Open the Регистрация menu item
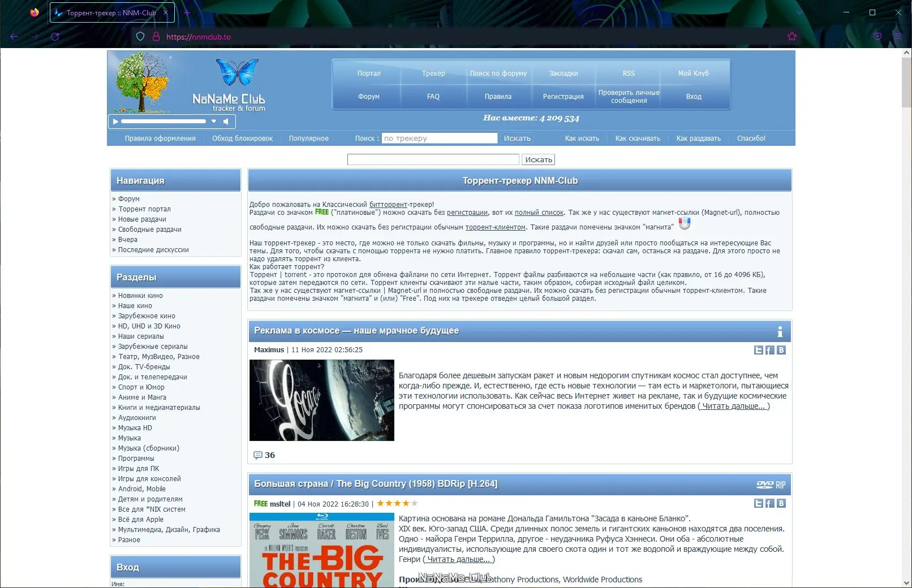 (563, 97)
